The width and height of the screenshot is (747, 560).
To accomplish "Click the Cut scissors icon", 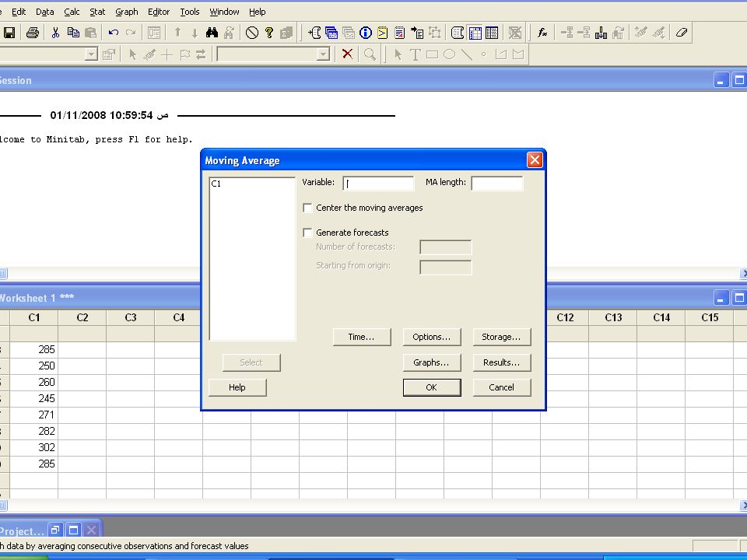I will [x=55, y=33].
